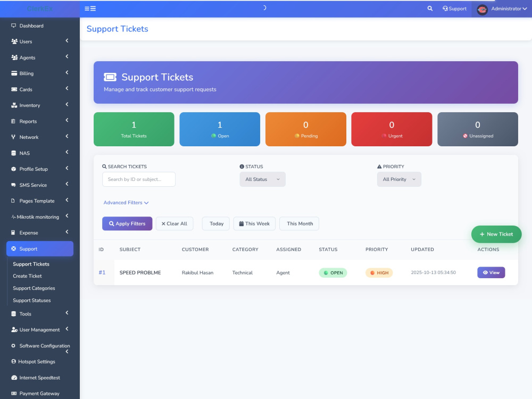View the SPEED PROBLME ticket
The image size is (532, 399).
[491, 272]
